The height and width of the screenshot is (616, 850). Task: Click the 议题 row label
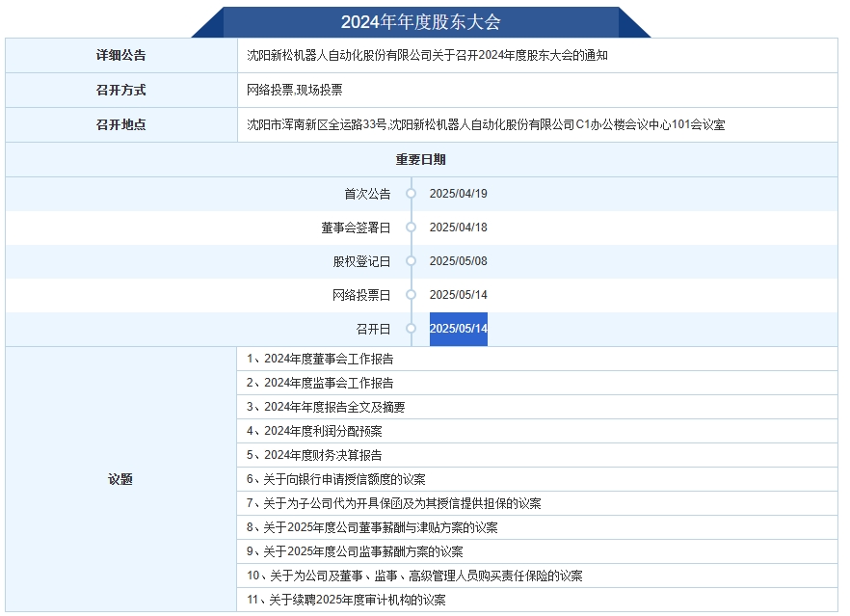click(x=120, y=479)
